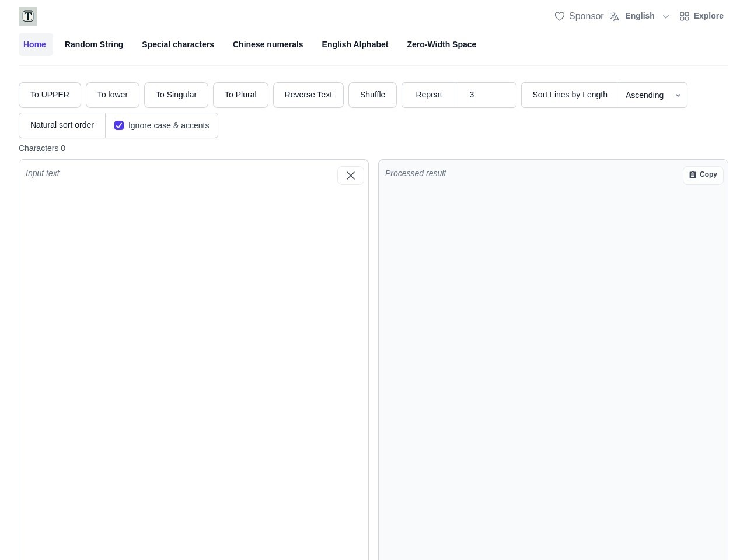The height and width of the screenshot is (560, 747).
Task: Open the Chinese numerals page
Action: pos(268,44)
